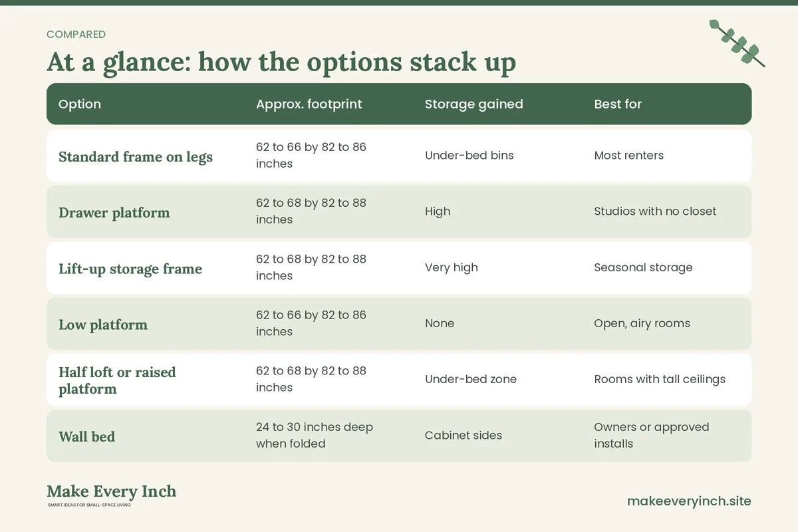Select the Very high storage cell

point(452,267)
